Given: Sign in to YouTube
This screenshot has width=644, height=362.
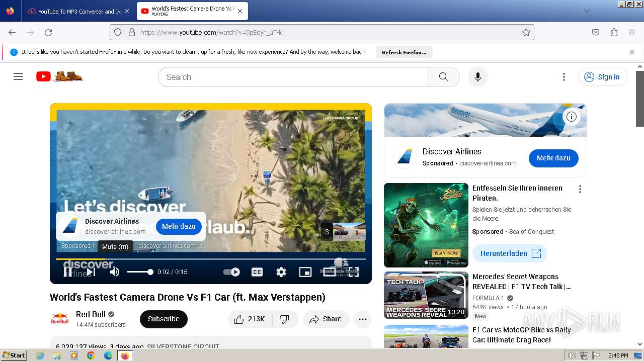Looking at the screenshot, I should (603, 77).
